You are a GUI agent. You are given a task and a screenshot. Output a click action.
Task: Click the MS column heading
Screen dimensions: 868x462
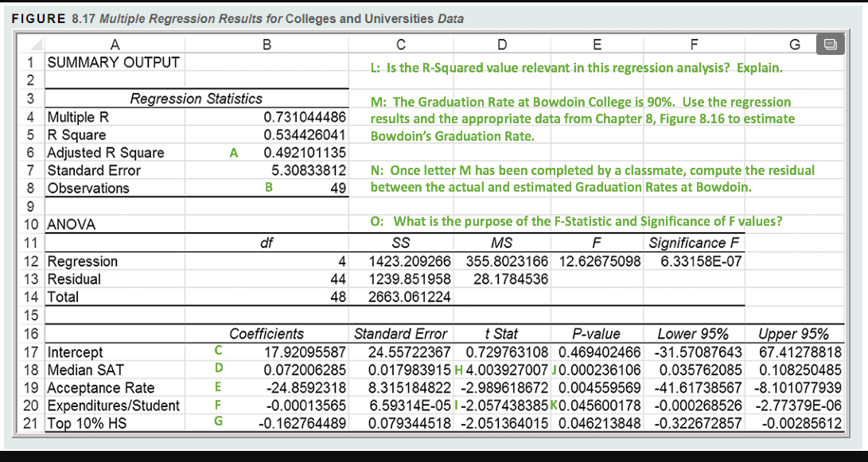[x=501, y=243]
